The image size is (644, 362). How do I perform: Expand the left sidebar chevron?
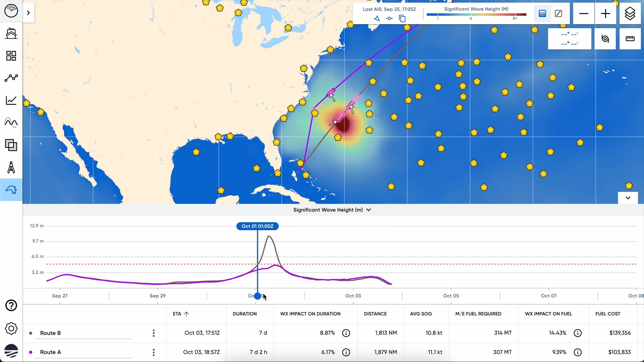(28, 13)
